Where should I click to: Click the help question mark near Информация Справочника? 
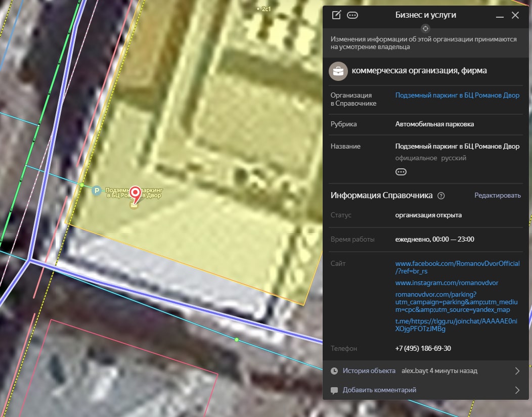tap(441, 196)
